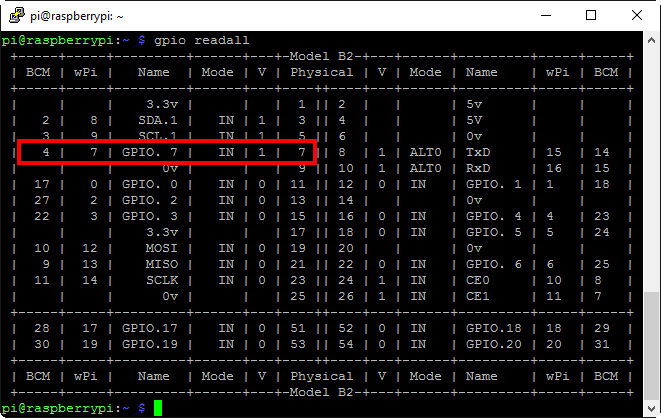Click physical pin '26' in CE1 row

click(346, 296)
